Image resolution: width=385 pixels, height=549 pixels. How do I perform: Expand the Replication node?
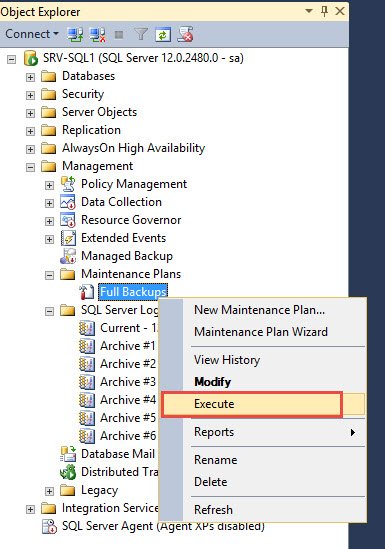[x=30, y=131]
